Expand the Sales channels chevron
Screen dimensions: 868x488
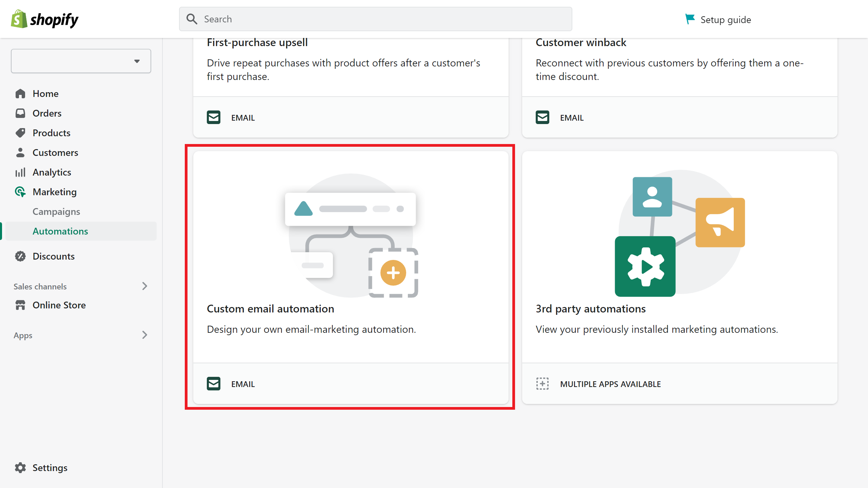pos(145,286)
